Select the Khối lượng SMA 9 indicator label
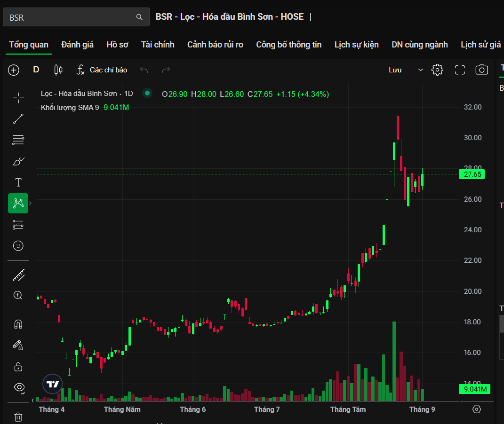504x424 pixels. 70,108
